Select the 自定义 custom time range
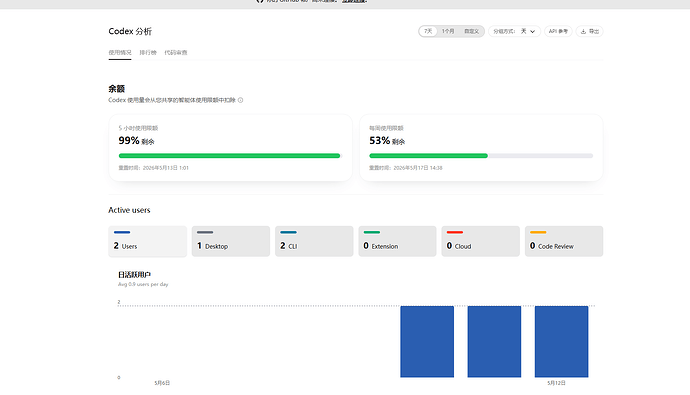This screenshot has width=690, height=395. [x=471, y=31]
